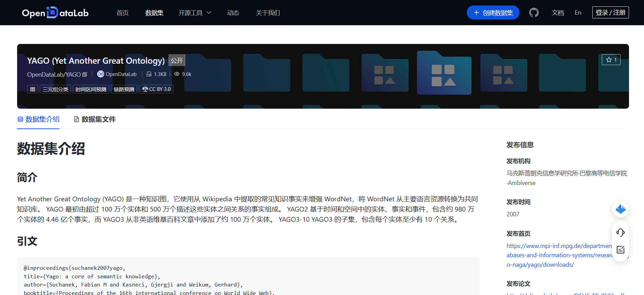Click the highlighted folder thumbnail in banner
This screenshot has width=644, height=295.
tap(444, 73)
